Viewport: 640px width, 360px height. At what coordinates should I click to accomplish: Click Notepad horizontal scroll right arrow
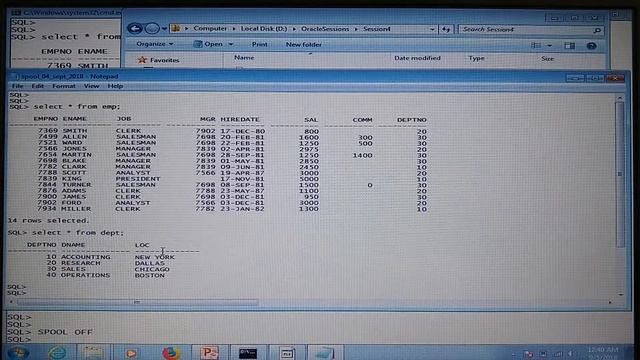click(x=610, y=302)
